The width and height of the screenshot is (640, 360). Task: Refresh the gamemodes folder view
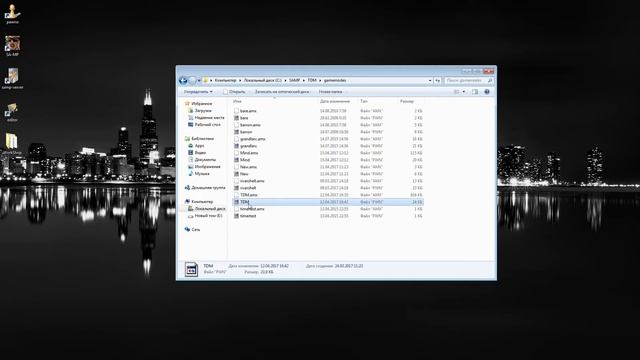tap(438, 81)
